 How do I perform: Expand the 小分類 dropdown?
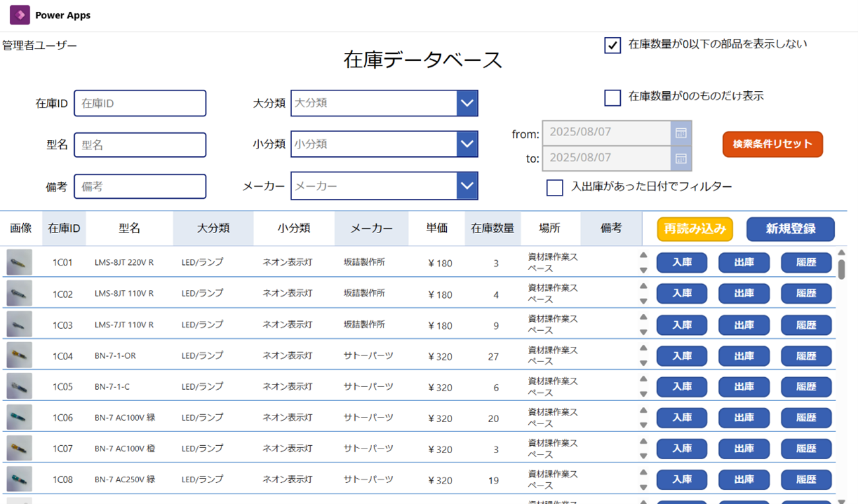coord(467,144)
